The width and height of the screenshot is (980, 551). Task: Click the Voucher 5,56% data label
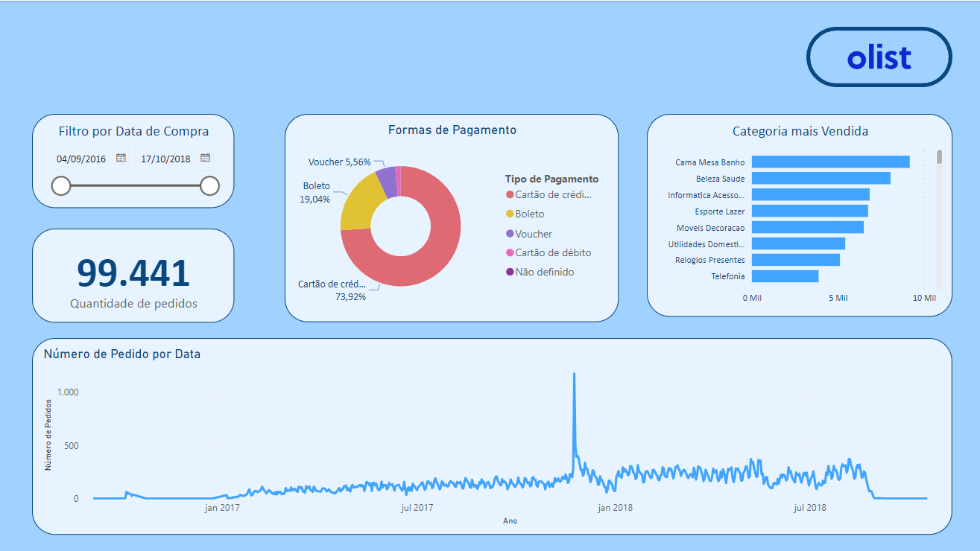click(x=339, y=162)
